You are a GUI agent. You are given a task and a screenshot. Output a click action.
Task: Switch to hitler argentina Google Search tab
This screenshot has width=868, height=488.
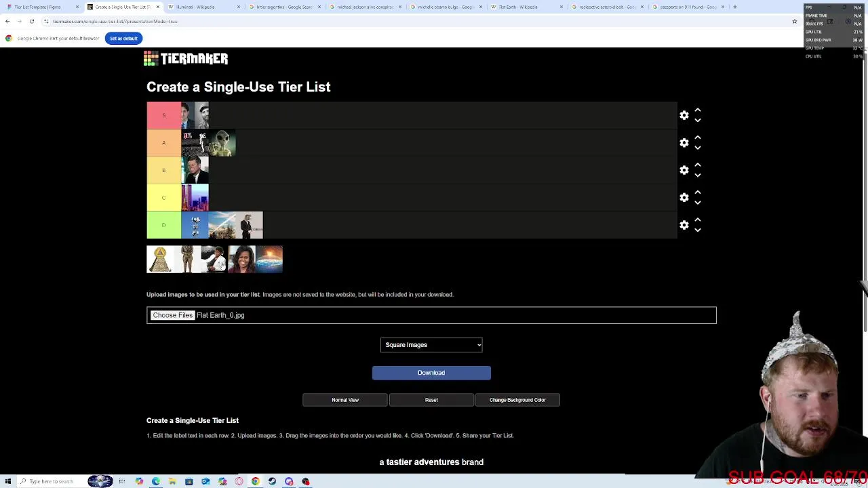(284, 7)
